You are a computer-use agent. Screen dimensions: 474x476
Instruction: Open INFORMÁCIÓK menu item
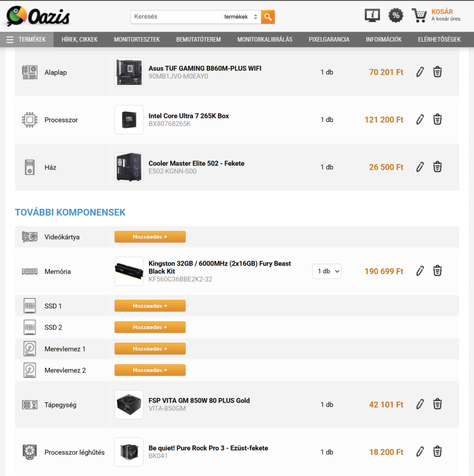point(383,39)
